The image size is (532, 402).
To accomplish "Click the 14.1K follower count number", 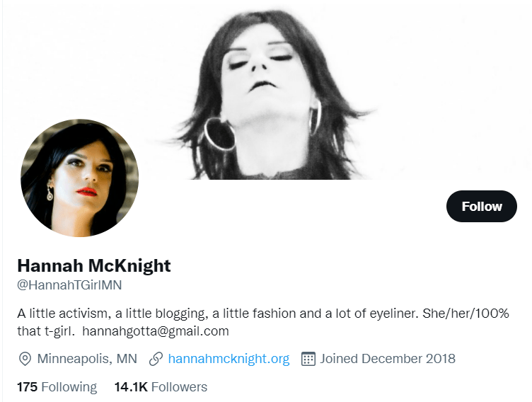I will (130, 387).
